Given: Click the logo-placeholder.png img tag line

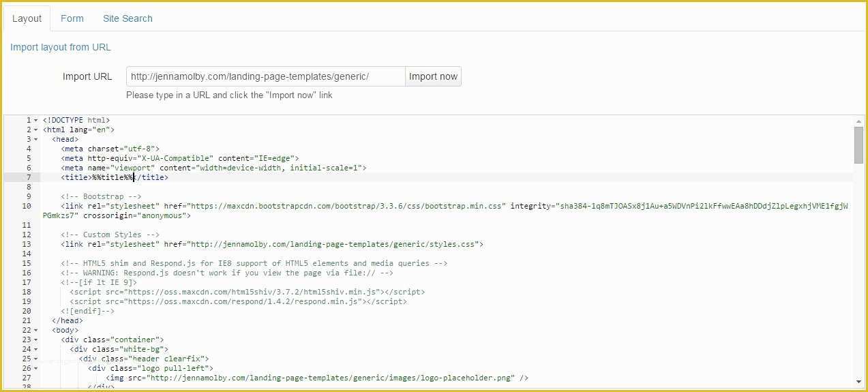Looking at the screenshot, I should (x=317, y=378).
